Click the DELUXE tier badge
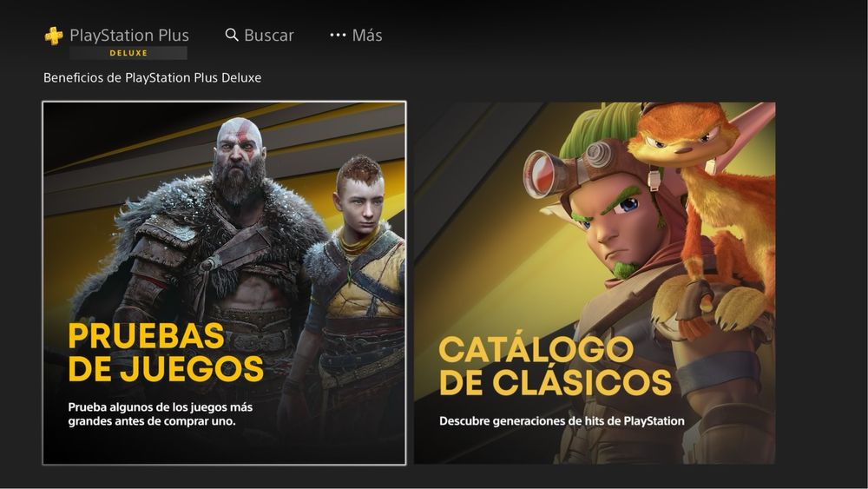 128,53
